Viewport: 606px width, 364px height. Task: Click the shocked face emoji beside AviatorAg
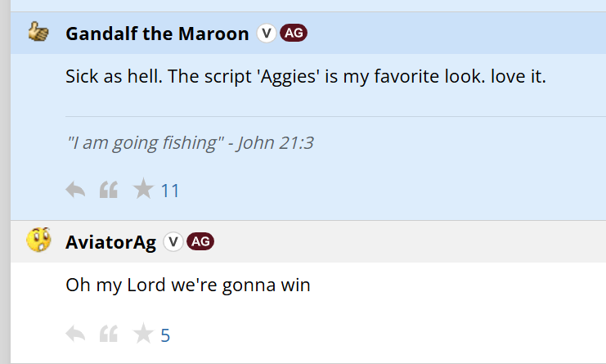(x=38, y=240)
